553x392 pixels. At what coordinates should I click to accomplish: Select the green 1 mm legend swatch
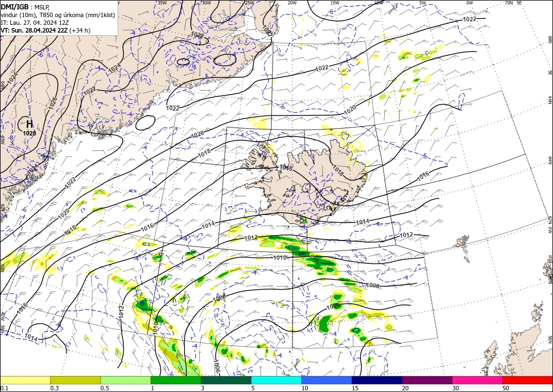(x=176, y=380)
